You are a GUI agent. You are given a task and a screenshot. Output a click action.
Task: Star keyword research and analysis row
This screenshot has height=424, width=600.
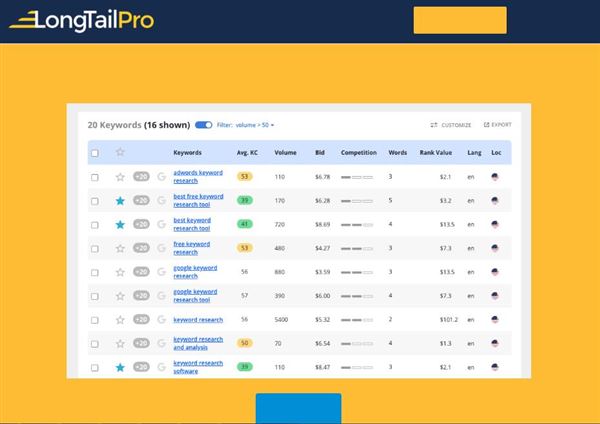(120, 344)
